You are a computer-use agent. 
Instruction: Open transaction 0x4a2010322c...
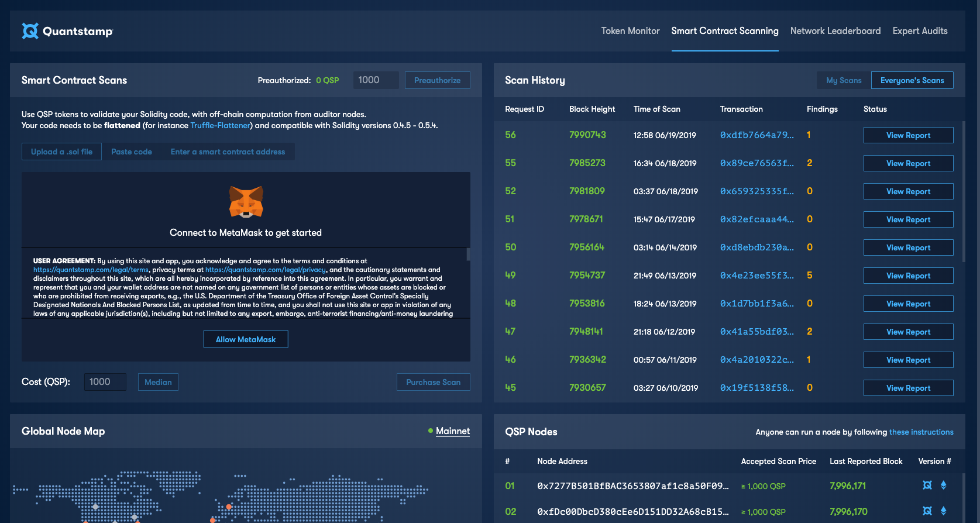[757, 360]
